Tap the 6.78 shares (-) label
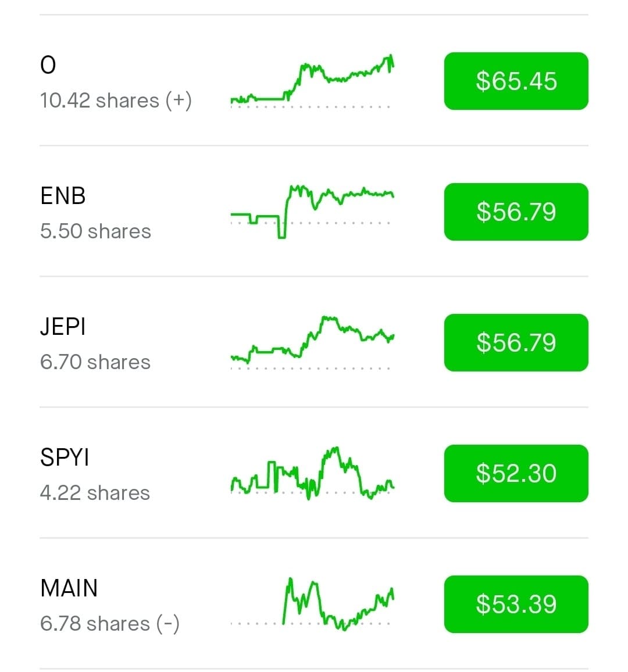The width and height of the screenshot is (628, 672). [x=110, y=624]
